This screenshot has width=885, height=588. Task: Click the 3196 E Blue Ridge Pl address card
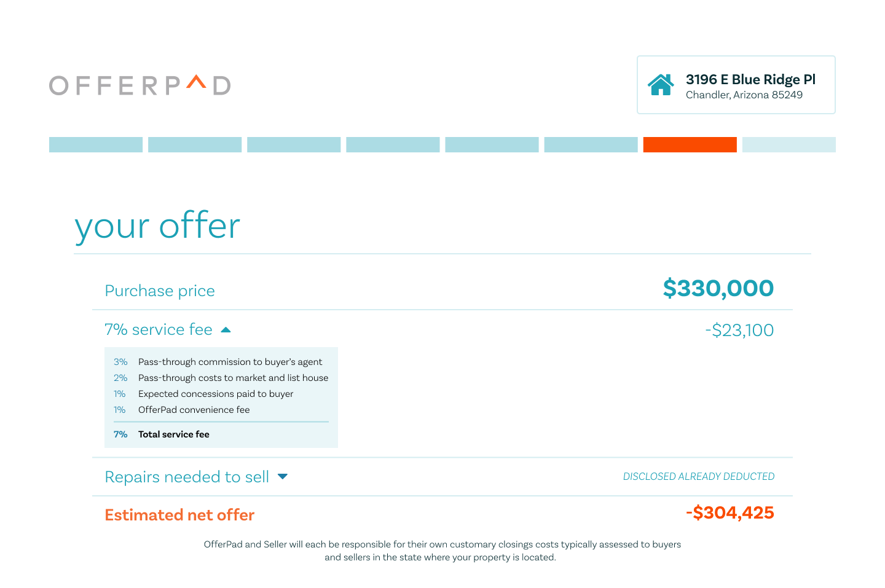coord(736,85)
